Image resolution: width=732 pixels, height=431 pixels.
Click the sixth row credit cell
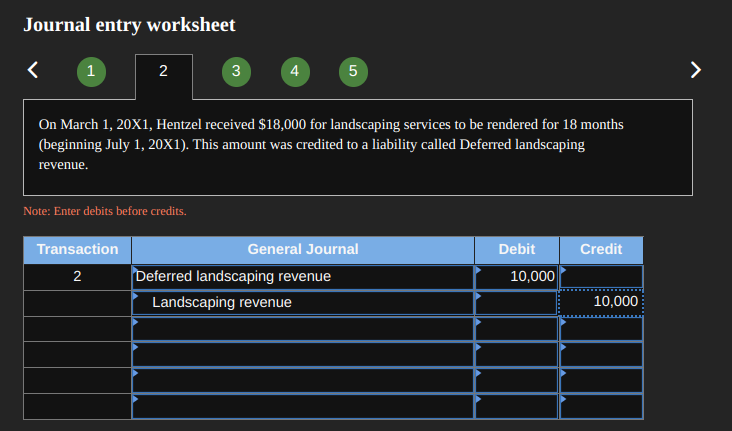coord(601,406)
